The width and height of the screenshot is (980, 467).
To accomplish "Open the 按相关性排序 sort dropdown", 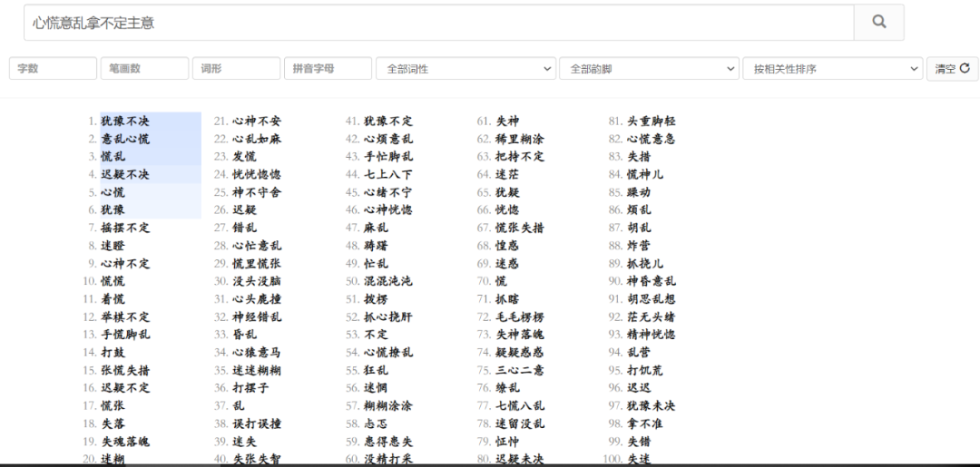I will pos(832,69).
